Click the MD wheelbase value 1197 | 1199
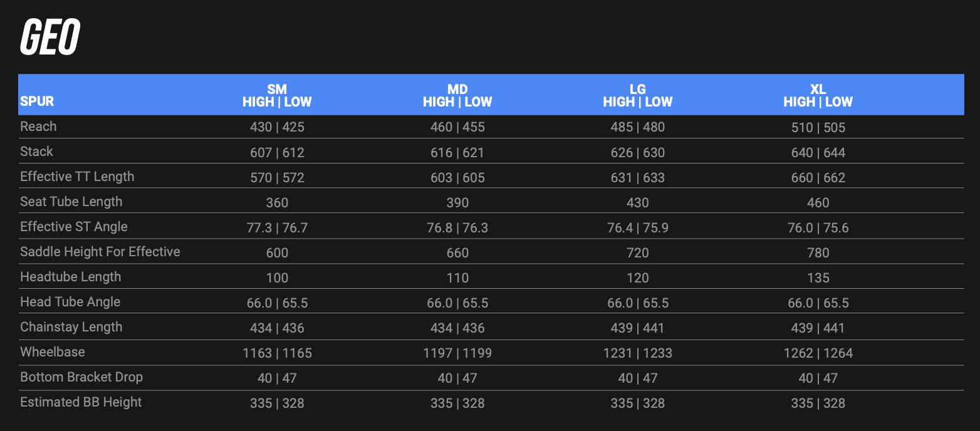 pyautogui.click(x=457, y=353)
